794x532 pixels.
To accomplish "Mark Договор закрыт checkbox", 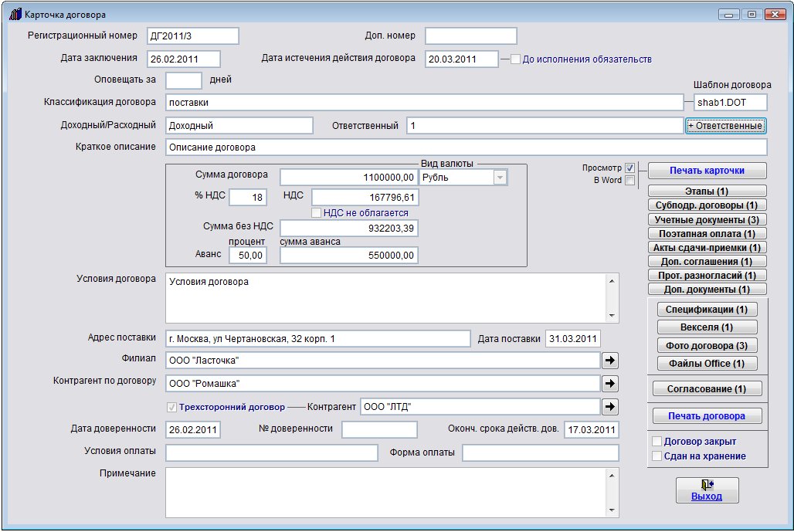I will pos(657,442).
